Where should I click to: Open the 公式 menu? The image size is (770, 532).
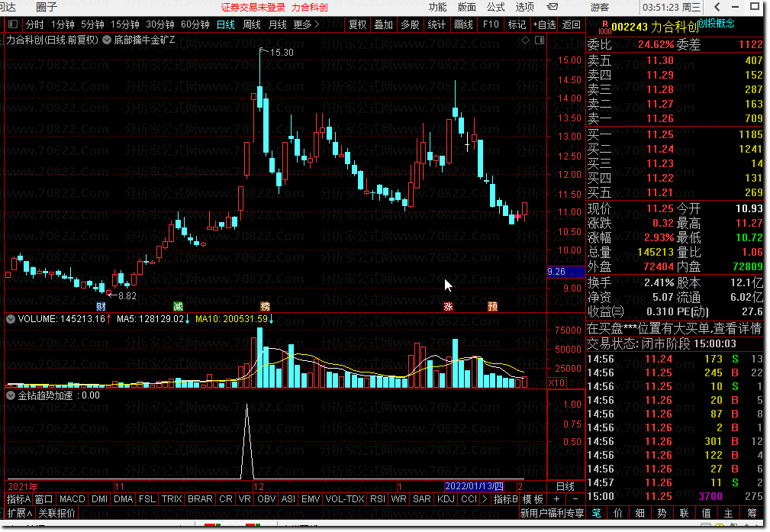coord(495,7)
